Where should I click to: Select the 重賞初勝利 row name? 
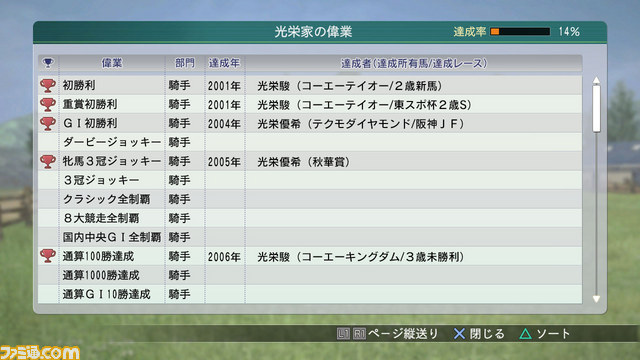pyautogui.click(x=90, y=104)
